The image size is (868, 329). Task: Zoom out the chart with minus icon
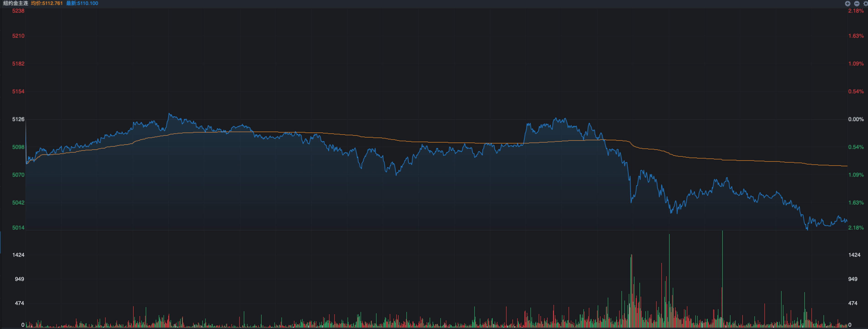pos(857,3)
